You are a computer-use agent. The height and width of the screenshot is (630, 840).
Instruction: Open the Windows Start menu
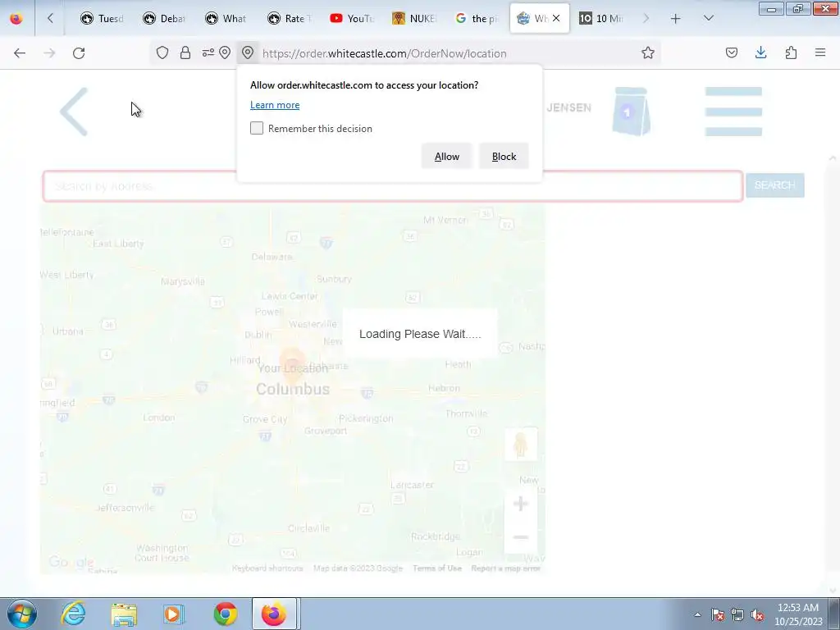pos(21,614)
